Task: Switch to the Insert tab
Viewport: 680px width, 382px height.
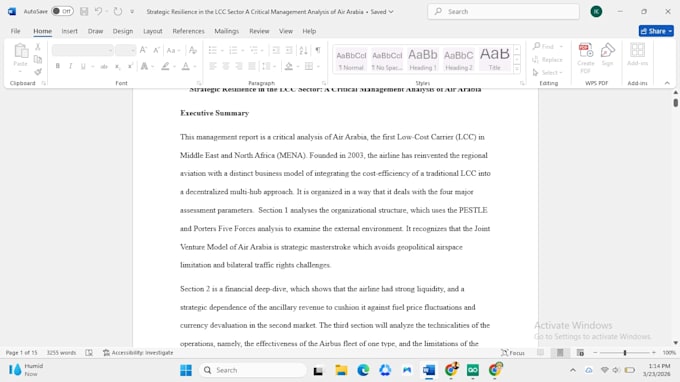Action: pos(69,31)
